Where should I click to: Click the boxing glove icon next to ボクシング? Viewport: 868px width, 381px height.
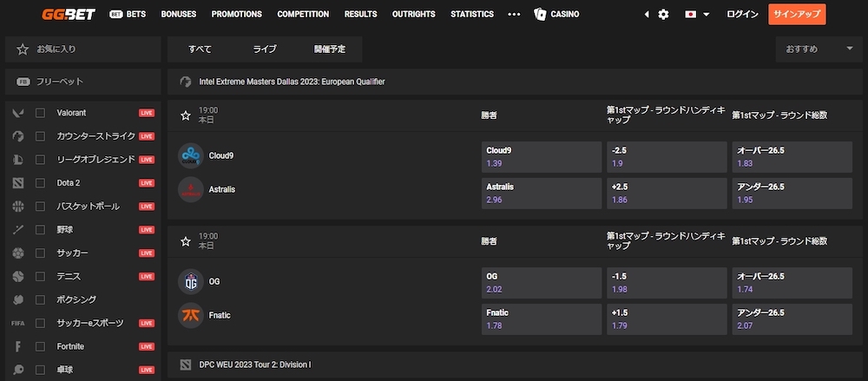pos(17,299)
